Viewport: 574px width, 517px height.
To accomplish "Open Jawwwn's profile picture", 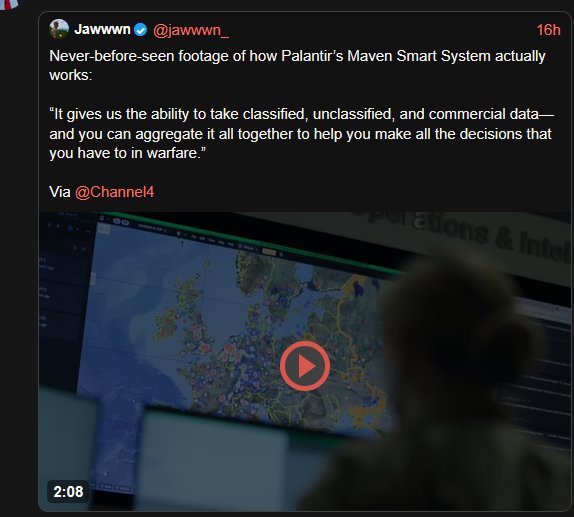I will click(x=59, y=29).
